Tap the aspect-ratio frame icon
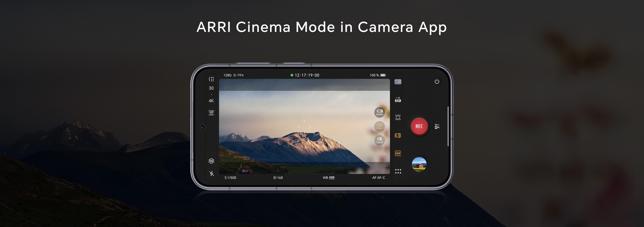 click(398, 117)
